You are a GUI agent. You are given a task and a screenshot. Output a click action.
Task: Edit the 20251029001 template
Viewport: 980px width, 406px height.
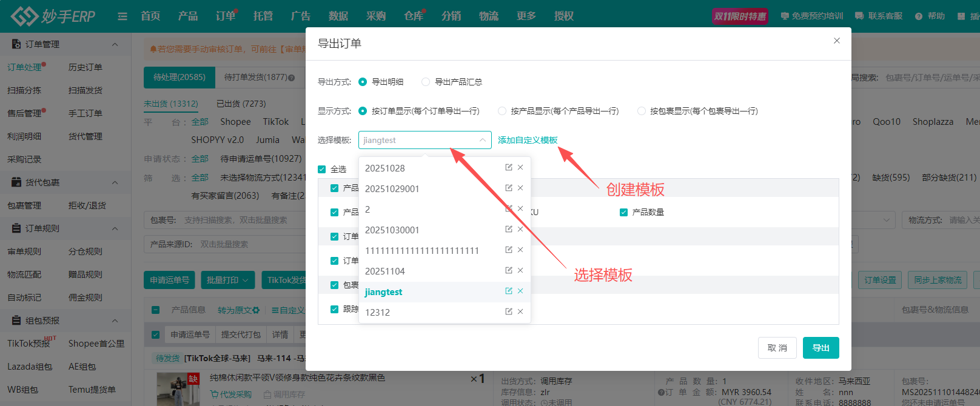(509, 188)
